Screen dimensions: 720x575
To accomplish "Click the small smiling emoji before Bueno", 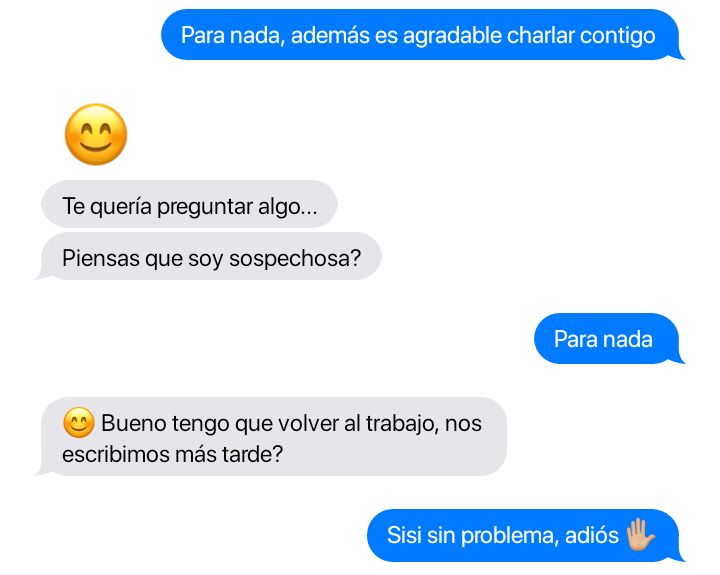I will (x=79, y=423).
